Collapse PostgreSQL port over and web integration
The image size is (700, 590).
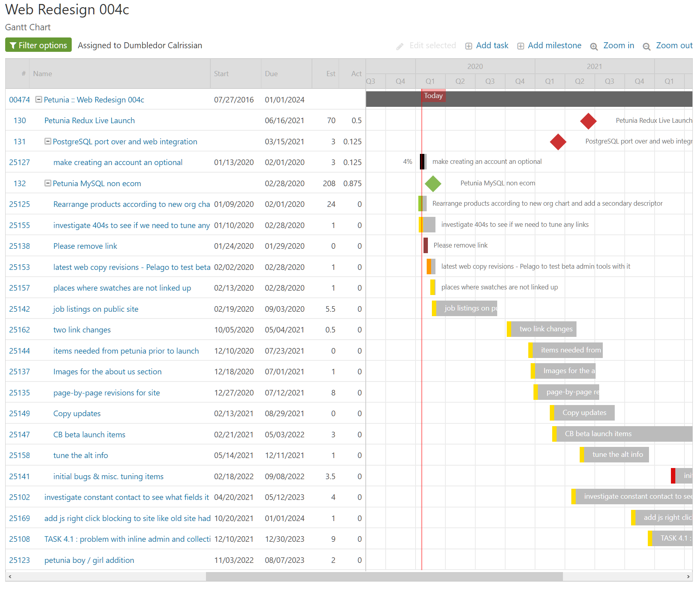pyautogui.click(x=47, y=141)
